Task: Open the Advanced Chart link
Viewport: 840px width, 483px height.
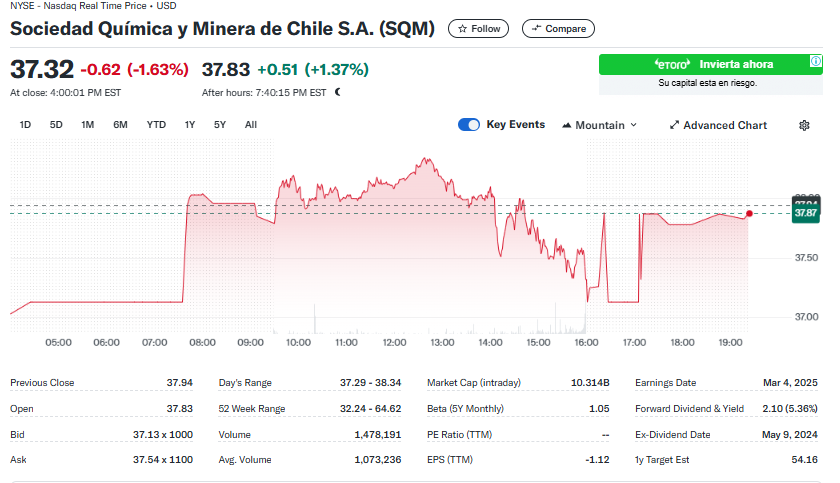Action: 718,125
